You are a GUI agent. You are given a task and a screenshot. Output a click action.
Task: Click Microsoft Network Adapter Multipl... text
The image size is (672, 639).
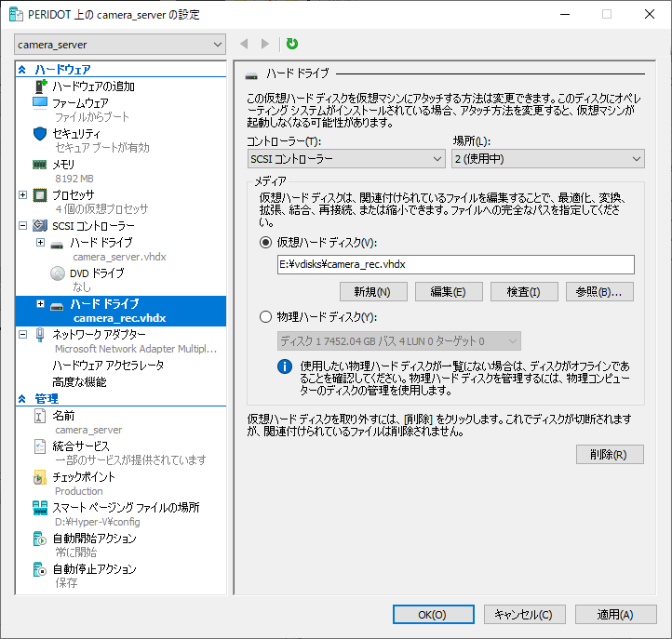pyautogui.click(x=136, y=349)
